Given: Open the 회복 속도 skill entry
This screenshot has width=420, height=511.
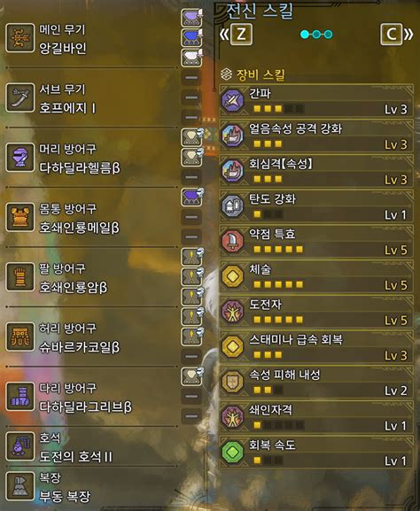Looking at the screenshot, I should (316, 453).
